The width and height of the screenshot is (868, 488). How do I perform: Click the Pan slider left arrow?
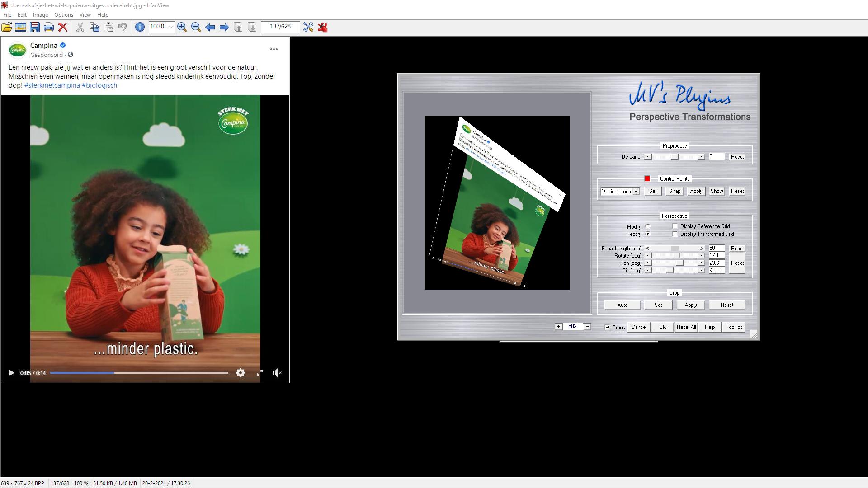648,263
